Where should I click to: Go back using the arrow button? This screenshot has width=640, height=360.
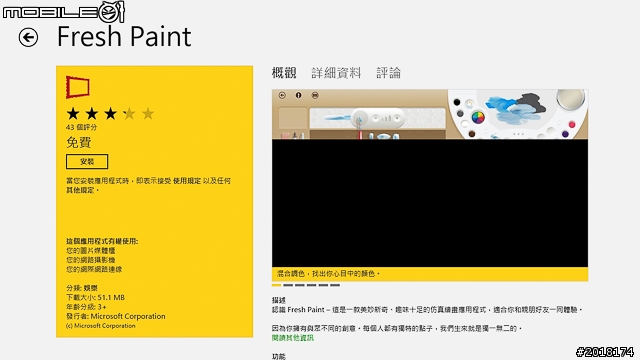tap(28, 38)
